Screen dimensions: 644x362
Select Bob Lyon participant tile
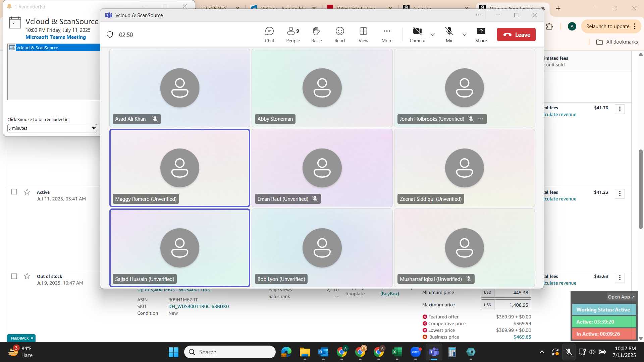[x=322, y=248]
